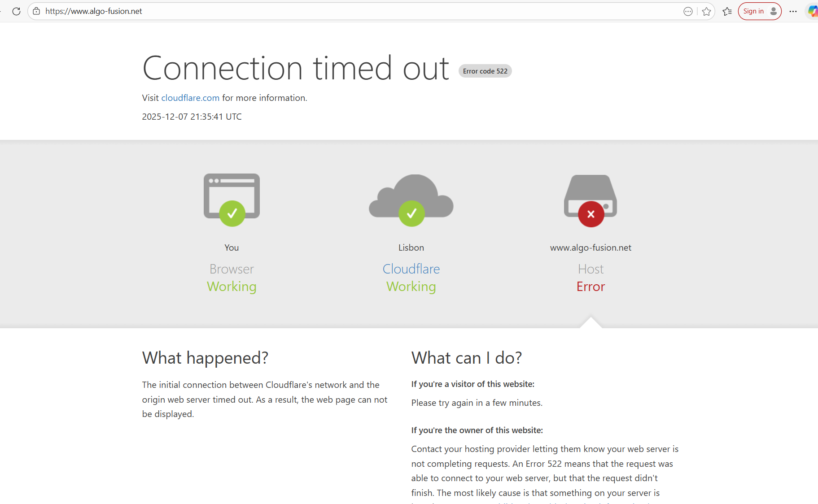Click the 2025-12-07 timestamp text

[192, 116]
